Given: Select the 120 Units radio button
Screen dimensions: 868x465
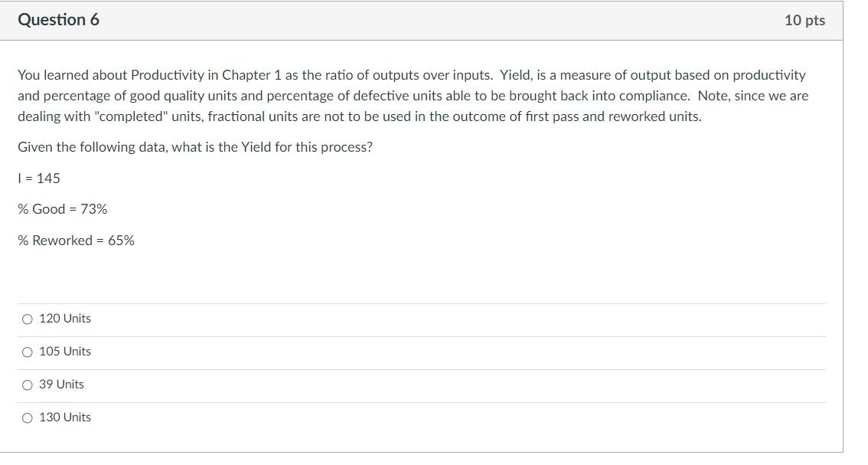Looking at the screenshot, I should click(x=28, y=318).
